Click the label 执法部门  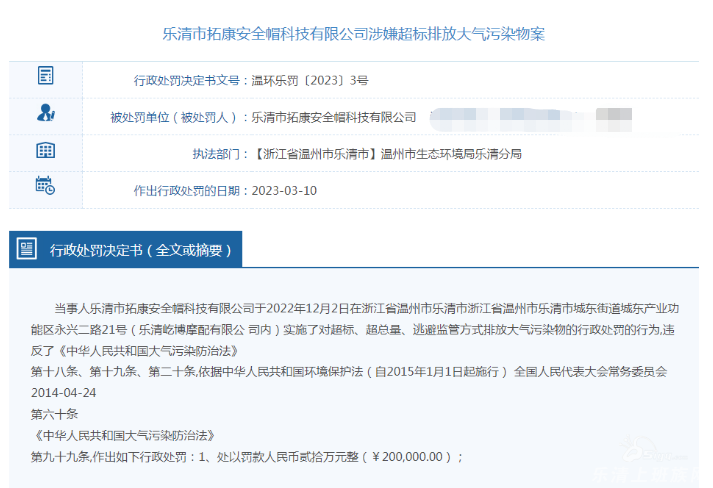(x=216, y=154)
